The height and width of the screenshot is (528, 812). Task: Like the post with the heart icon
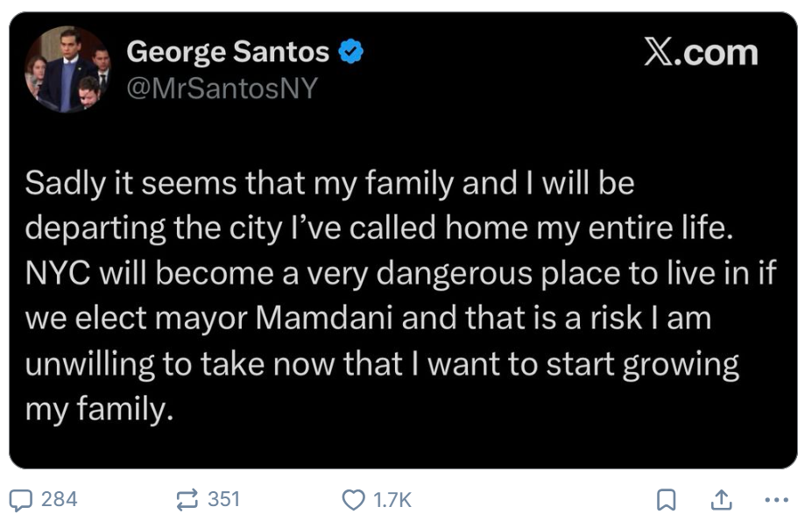pyautogui.click(x=352, y=500)
